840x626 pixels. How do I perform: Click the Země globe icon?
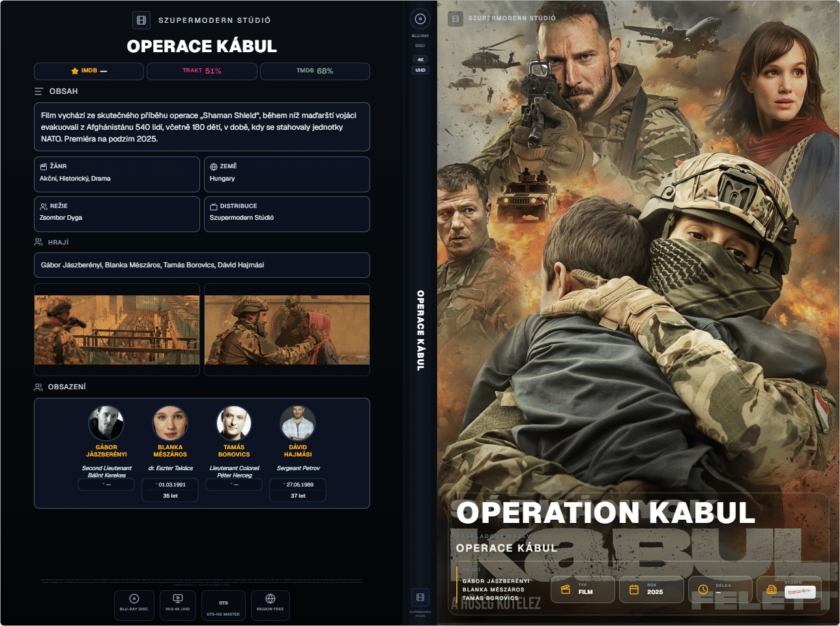[214, 166]
